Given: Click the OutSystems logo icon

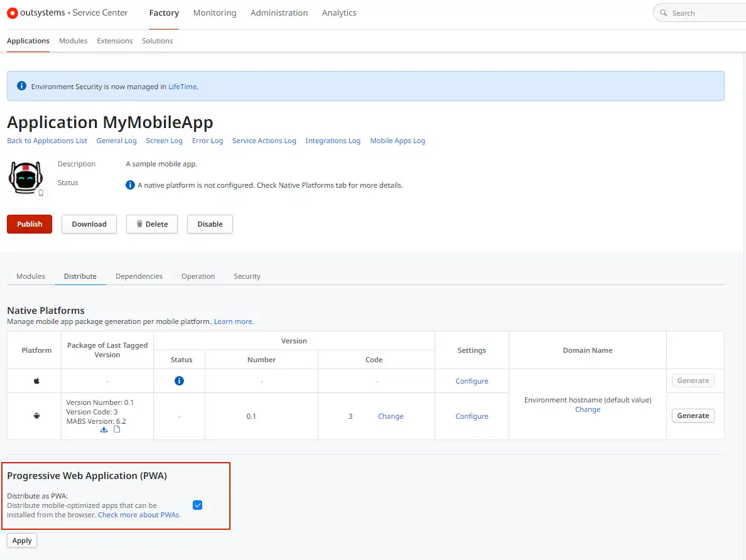Looking at the screenshot, I should point(13,13).
